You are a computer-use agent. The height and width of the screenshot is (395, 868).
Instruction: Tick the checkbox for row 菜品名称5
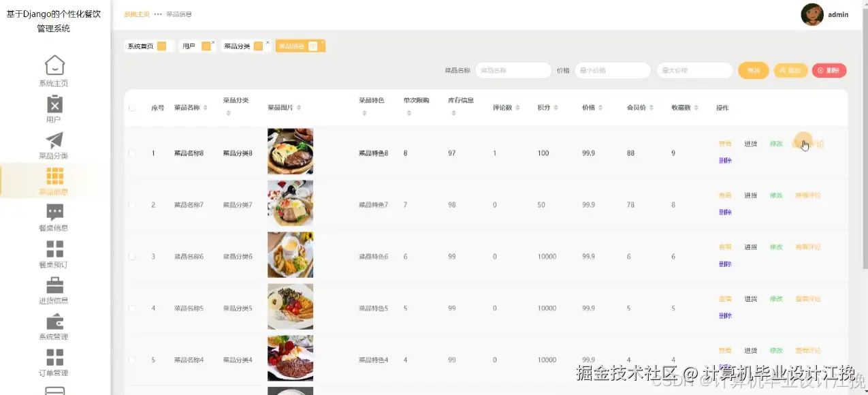point(132,309)
